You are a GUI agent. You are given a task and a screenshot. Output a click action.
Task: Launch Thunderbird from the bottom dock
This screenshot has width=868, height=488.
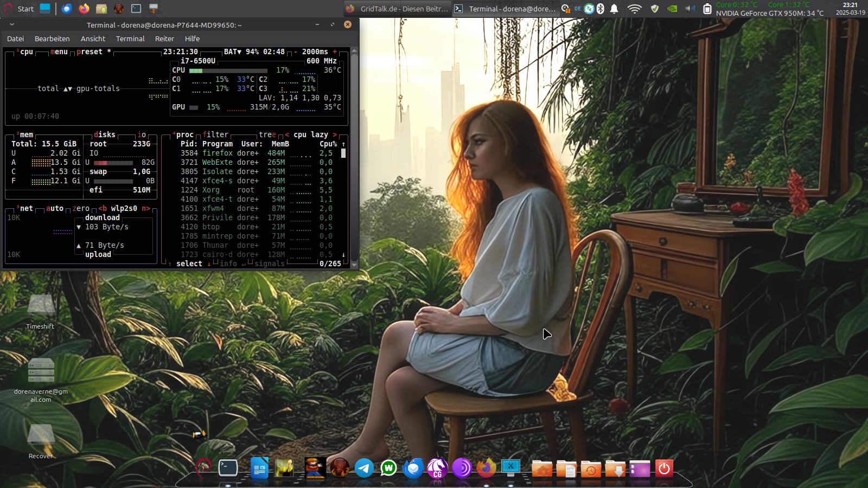click(x=413, y=468)
